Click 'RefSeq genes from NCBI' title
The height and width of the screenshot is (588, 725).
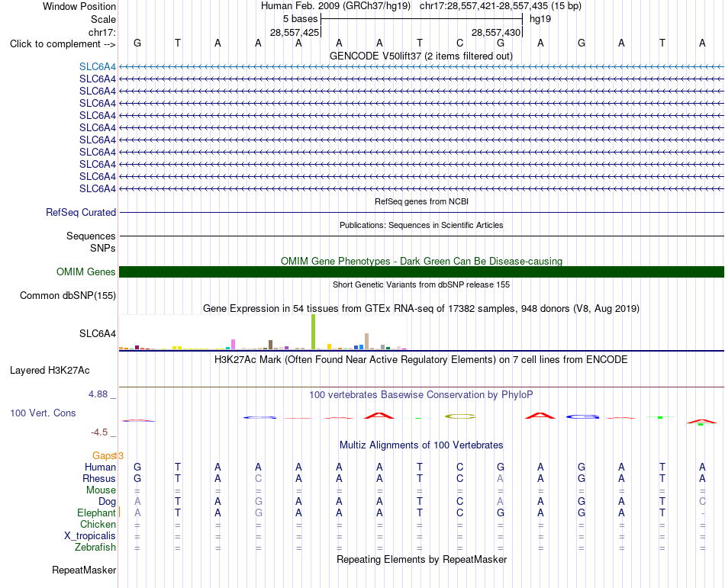[421, 201]
